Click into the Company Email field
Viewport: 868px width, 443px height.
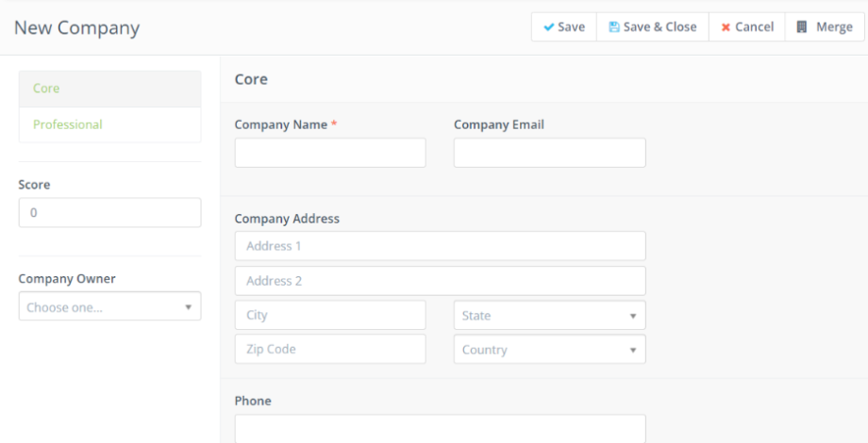click(550, 153)
